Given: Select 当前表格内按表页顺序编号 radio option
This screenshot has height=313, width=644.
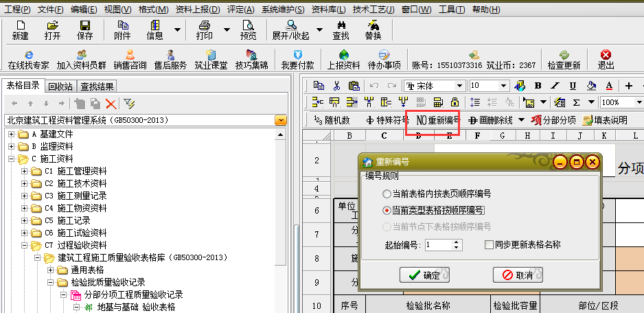Looking at the screenshot, I should point(388,194).
